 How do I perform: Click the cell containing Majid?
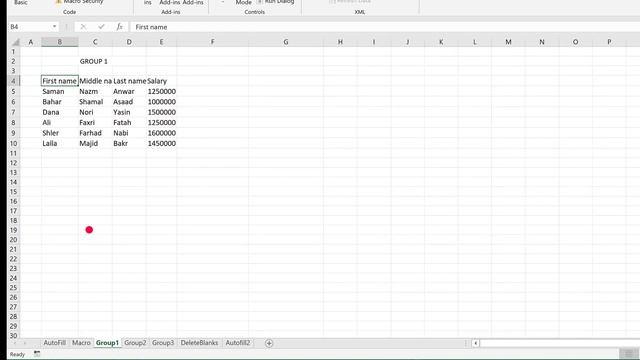[95, 143]
